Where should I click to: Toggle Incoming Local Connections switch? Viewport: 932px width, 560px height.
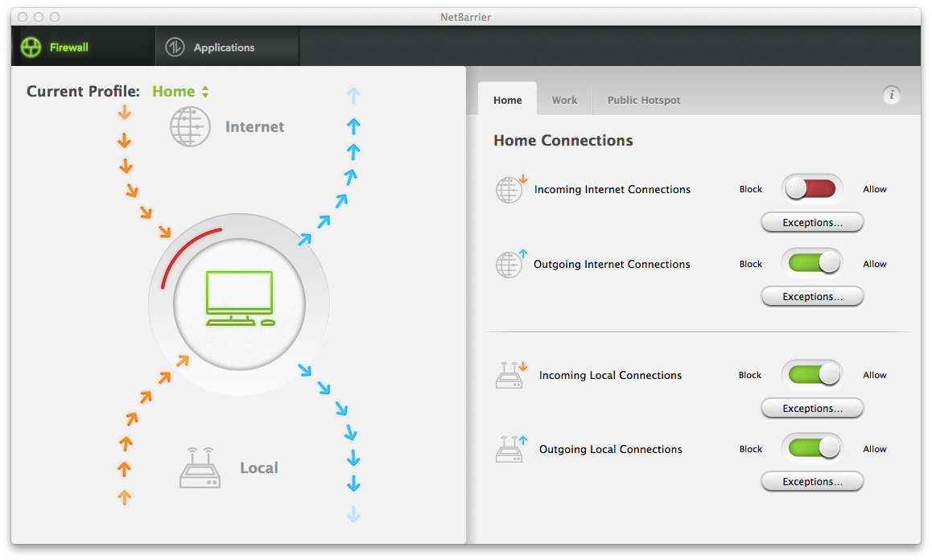(x=812, y=374)
